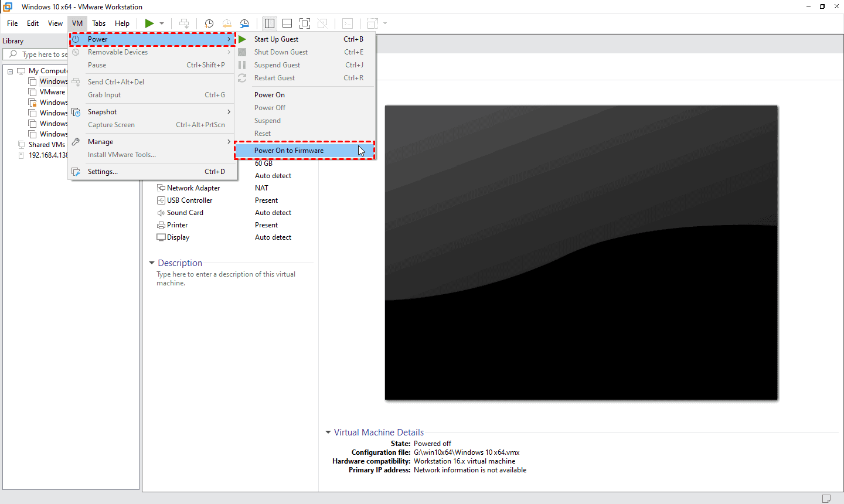Select Restart Guest entry

coord(304,78)
